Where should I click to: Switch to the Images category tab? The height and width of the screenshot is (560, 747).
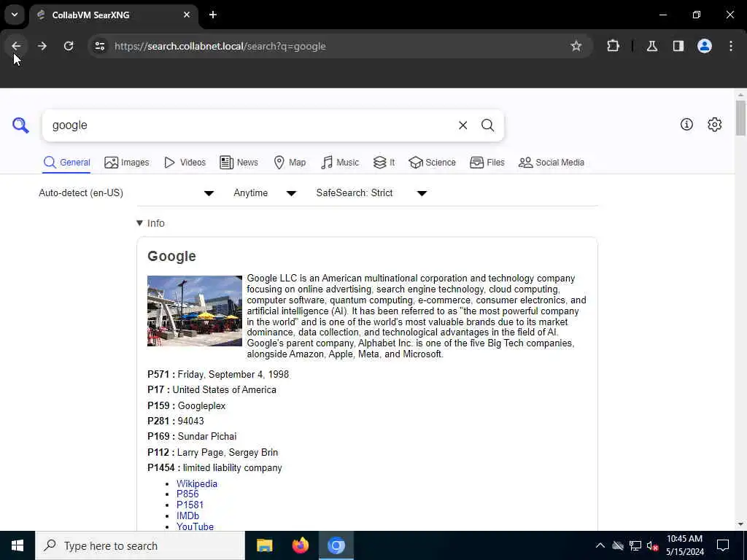[127, 163]
